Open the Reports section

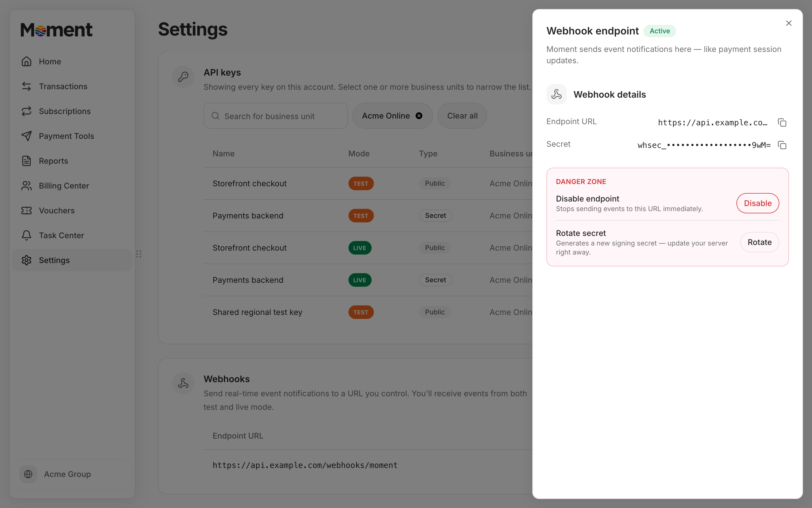click(x=72, y=161)
